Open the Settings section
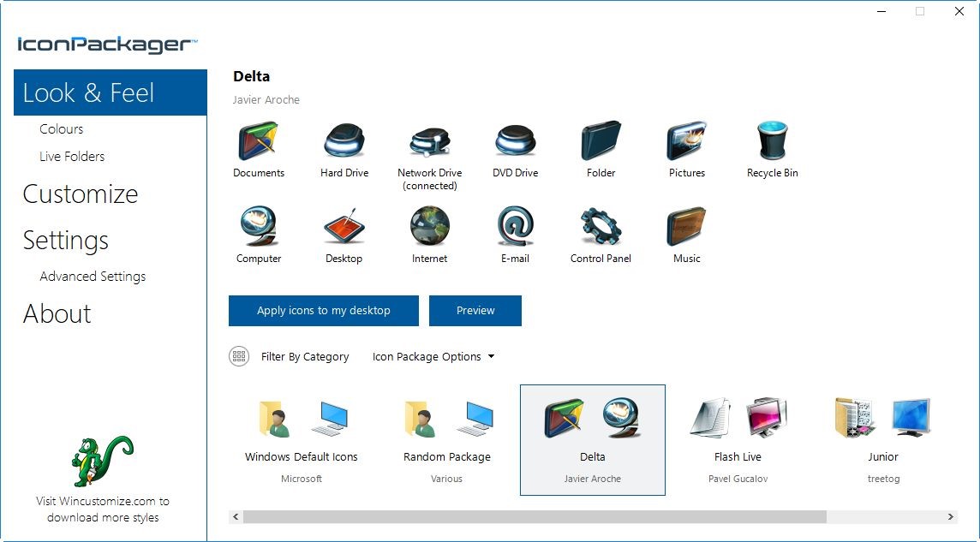Screen dimensions: 980x542 coord(66,241)
